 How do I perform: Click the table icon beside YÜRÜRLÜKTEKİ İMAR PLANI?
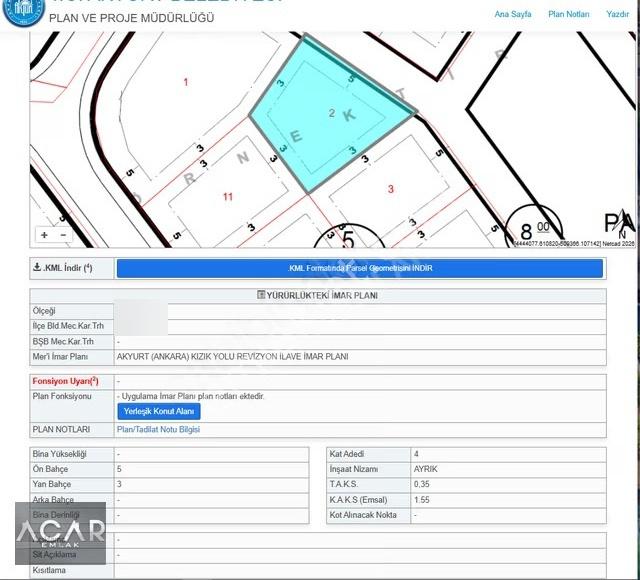point(261,294)
